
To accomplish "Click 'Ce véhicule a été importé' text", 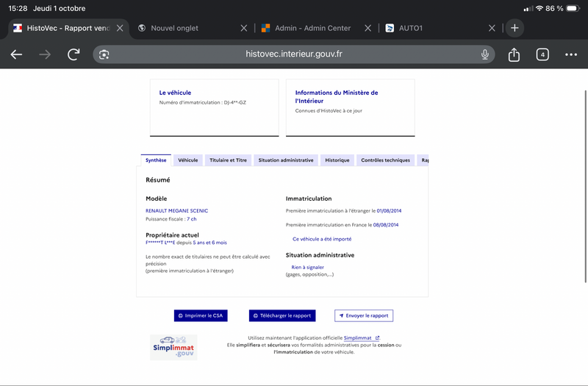I will pyautogui.click(x=322, y=239).
